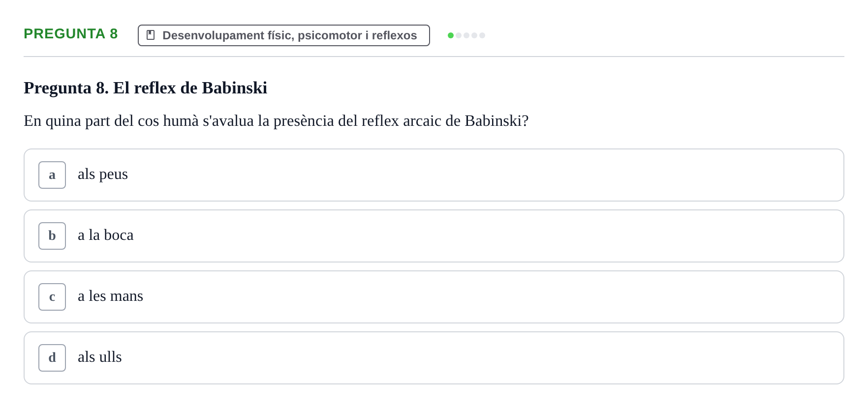Select the letter 'a' answer box
868x409 pixels.
coord(52,175)
